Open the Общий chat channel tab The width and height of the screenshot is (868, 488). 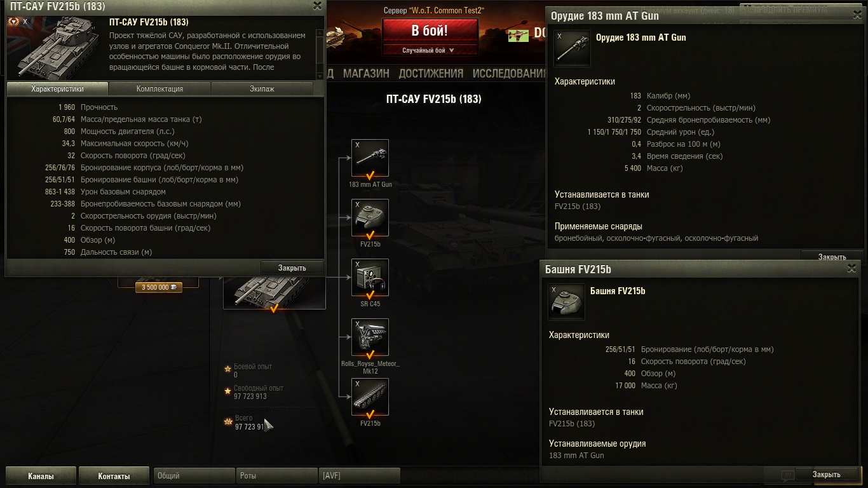pos(194,475)
